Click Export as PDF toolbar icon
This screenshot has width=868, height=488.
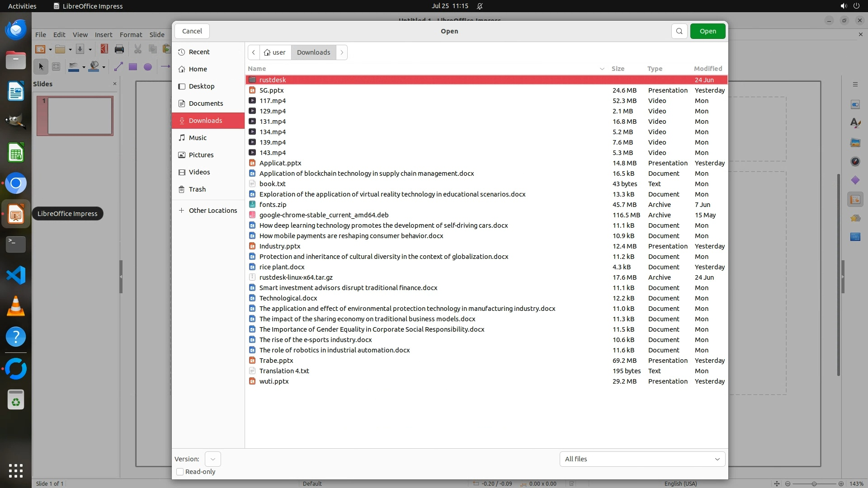click(104, 49)
